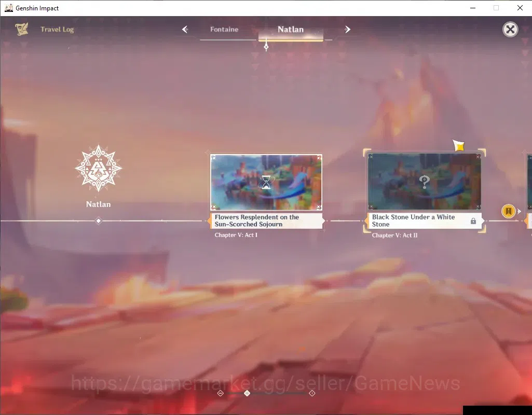Click hourglass icon on Act I thumbnail
The image size is (532, 415).
[266, 183]
